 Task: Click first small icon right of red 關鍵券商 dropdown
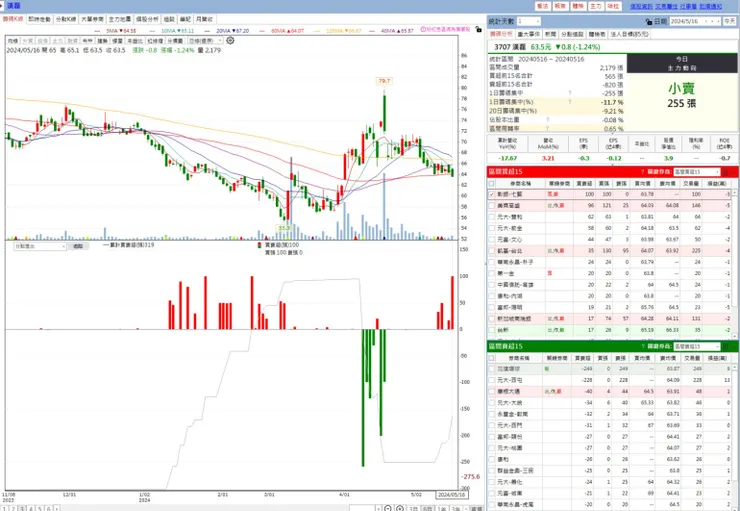point(726,172)
